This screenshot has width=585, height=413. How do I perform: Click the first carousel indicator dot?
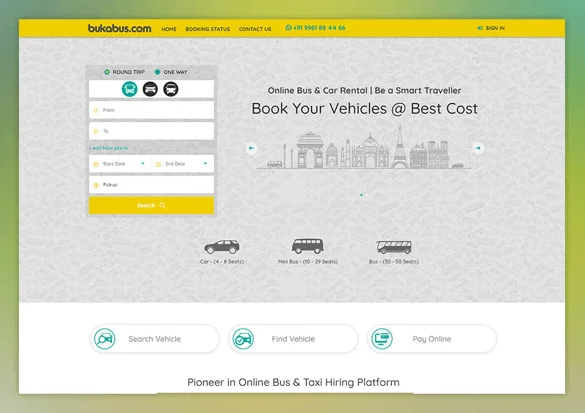point(361,195)
